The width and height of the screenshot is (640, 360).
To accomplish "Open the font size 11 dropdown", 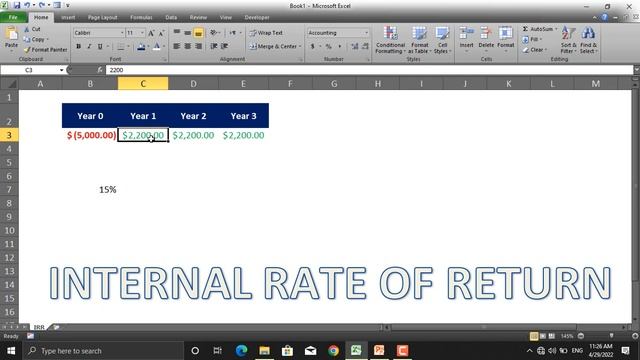I will [x=142, y=33].
